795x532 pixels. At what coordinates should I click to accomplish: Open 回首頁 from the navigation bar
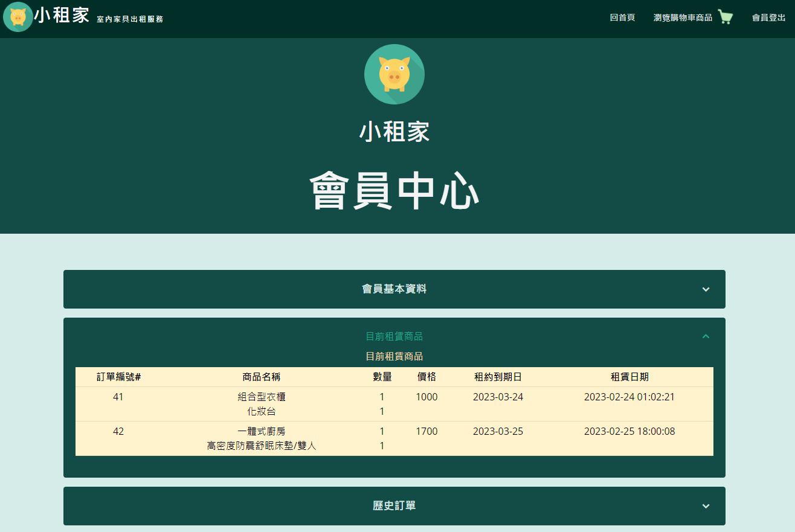click(622, 18)
